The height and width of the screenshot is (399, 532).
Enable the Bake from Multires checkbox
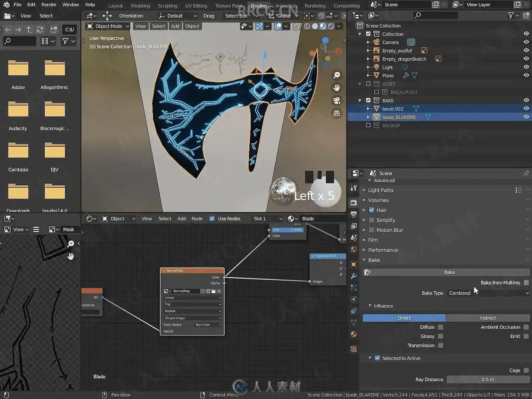coord(526,283)
